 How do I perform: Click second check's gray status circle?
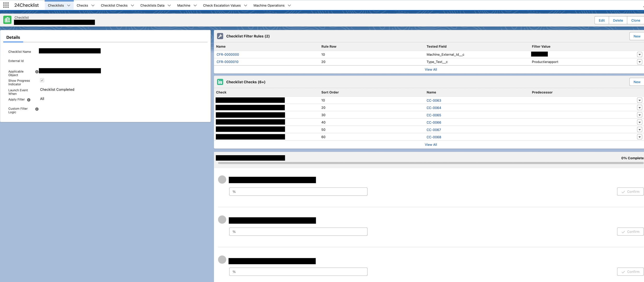coord(222,219)
